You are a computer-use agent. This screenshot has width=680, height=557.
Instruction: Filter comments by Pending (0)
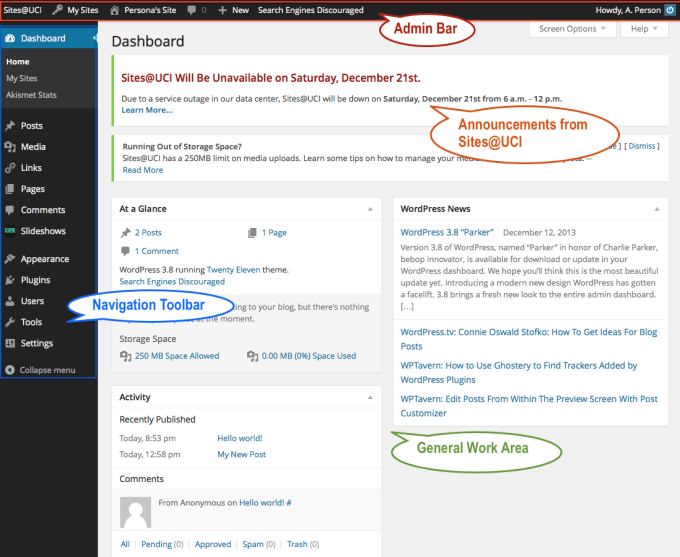[x=162, y=544]
